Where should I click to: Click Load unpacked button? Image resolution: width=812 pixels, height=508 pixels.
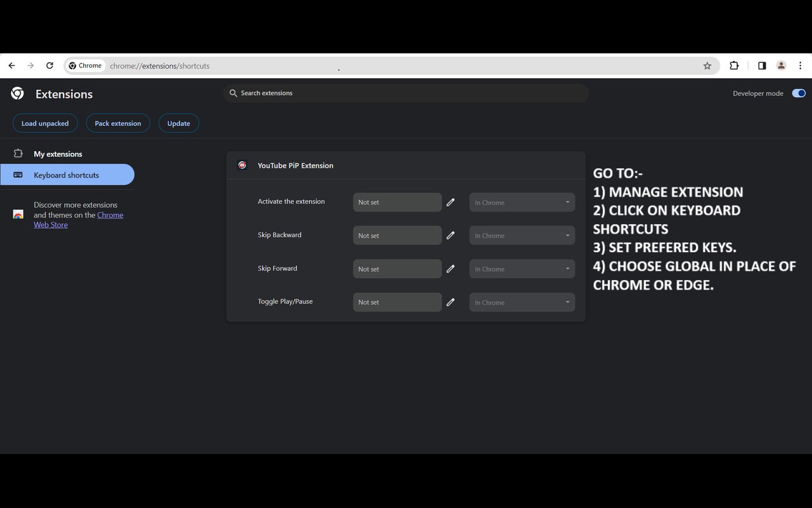click(x=45, y=123)
